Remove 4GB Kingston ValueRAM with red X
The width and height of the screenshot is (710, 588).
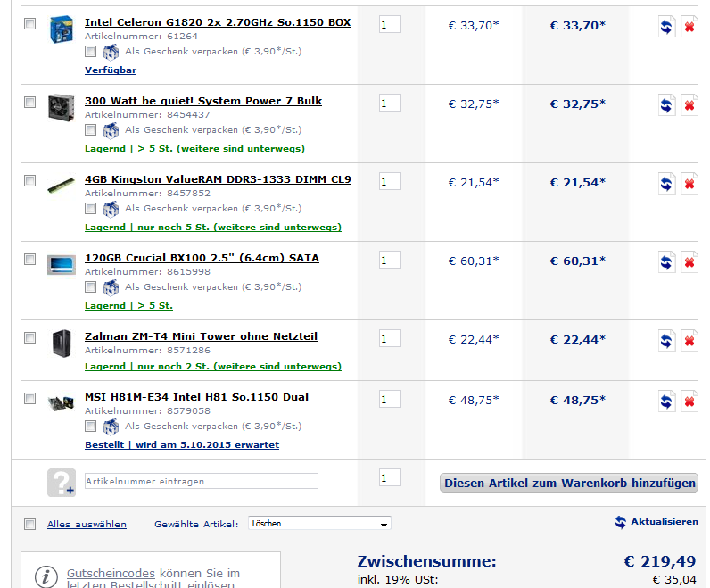(689, 184)
